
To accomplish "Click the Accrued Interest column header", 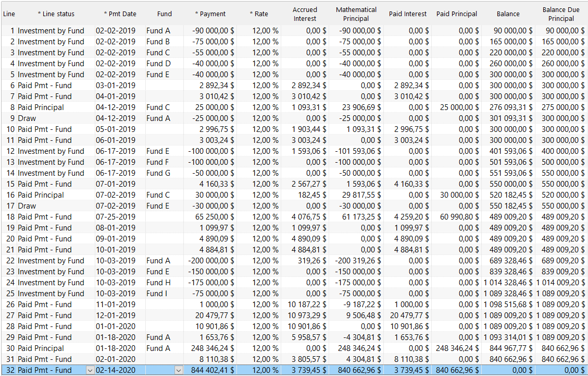I will pos(305,14).
